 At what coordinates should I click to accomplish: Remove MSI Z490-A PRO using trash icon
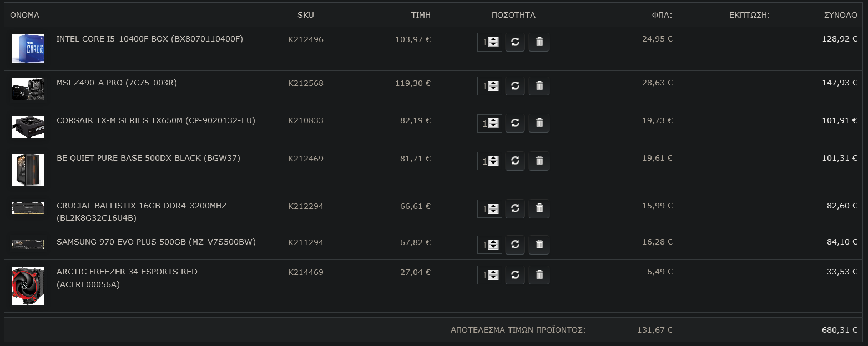pyautogui.click(x=539, y=86)
